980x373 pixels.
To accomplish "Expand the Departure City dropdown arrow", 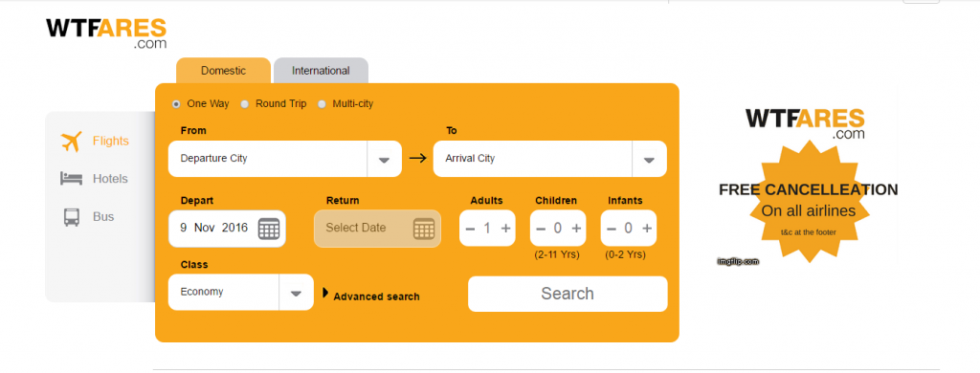I will (384, 160).
